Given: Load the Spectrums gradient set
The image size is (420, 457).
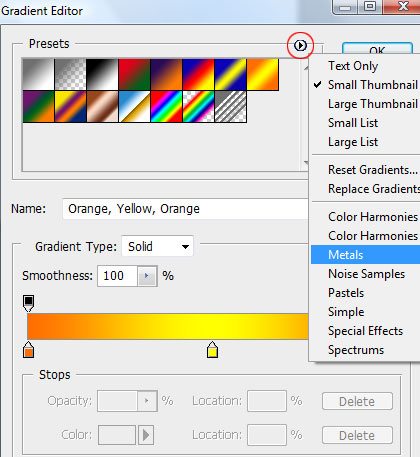Looking at the screenshot, I should [366, 350].
